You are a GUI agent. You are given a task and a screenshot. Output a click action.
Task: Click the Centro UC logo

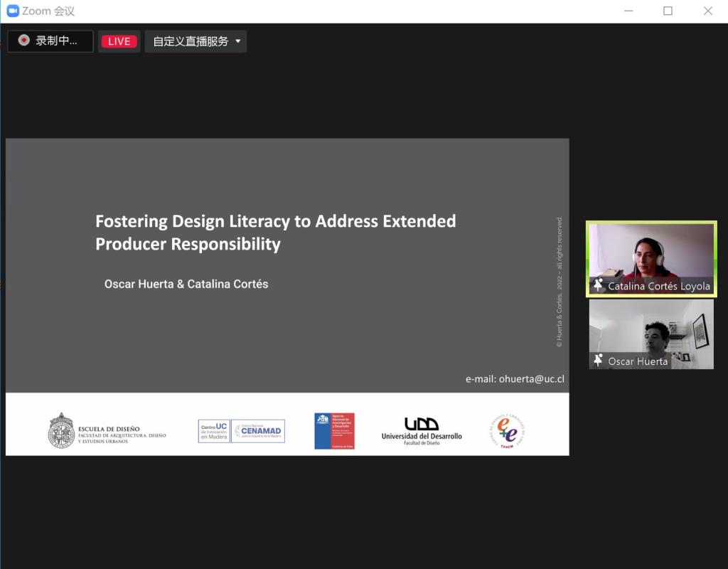point(213,431)
